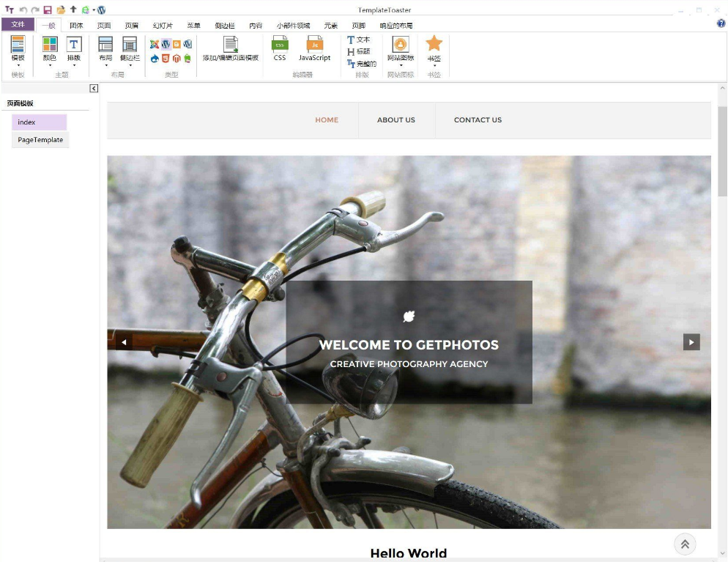Select the Joomla platform type icon
This screenshot has height=562, width=728.
(155, 45)
